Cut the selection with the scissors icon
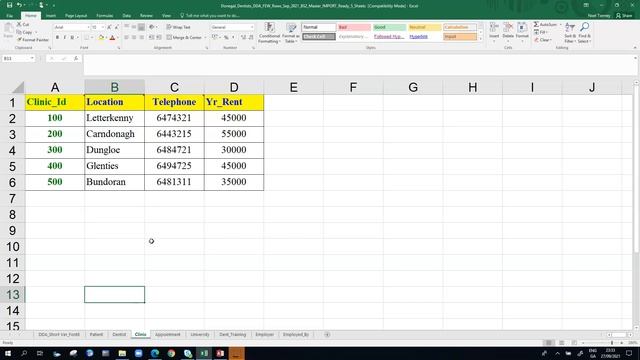The height and width of the screenshot is (360, 640). 19,24
